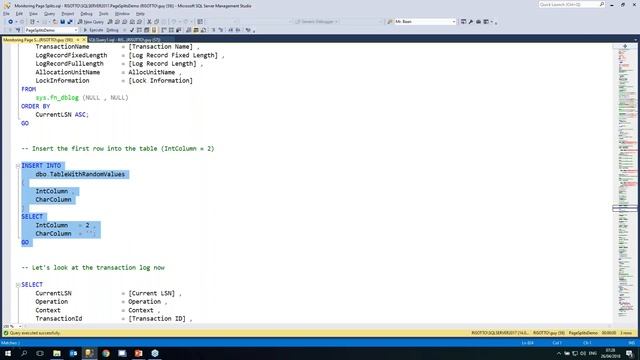Viewport: 640px width, 360px height.
Task: Click the split-window handle above the scrollbar
Action: (625, 46)
